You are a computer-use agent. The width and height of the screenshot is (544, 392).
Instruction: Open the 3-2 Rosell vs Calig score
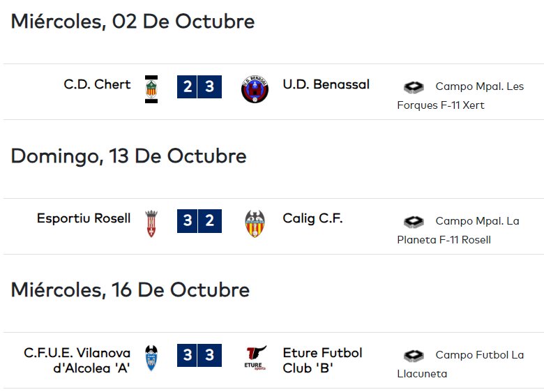pyautogui.click(x=199, y=221)
